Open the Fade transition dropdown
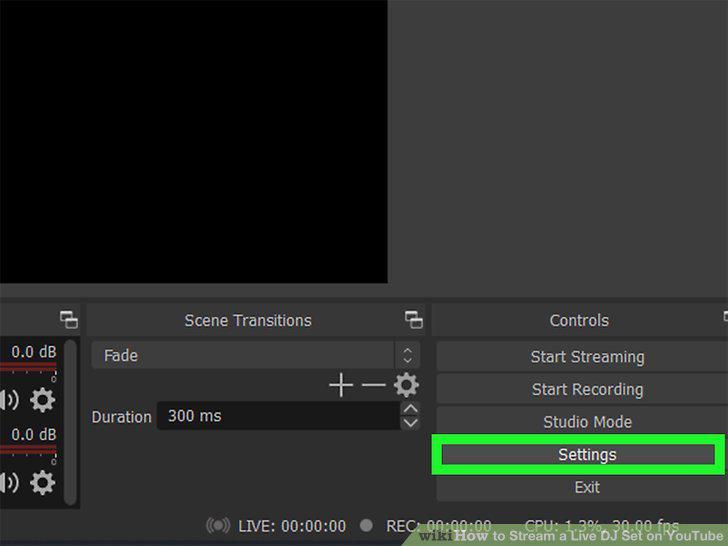This screenshot has width=728, height=546. tap(256, 356)
